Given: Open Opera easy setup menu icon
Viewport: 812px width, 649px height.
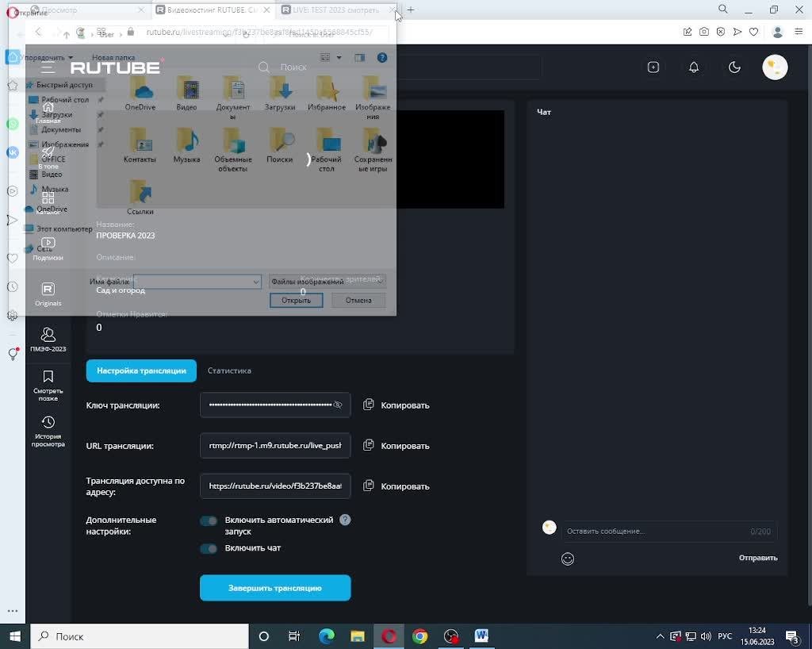Looking at the screenshot, I should [798, 32].
